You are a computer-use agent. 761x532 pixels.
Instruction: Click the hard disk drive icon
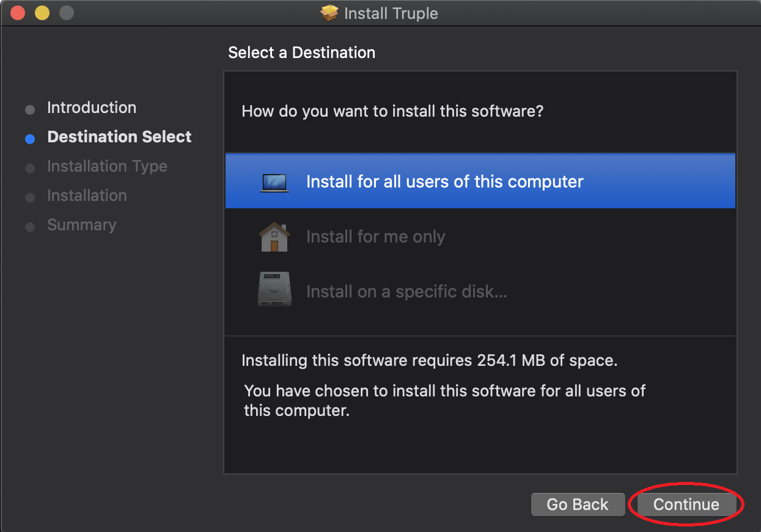pos(274,290)
